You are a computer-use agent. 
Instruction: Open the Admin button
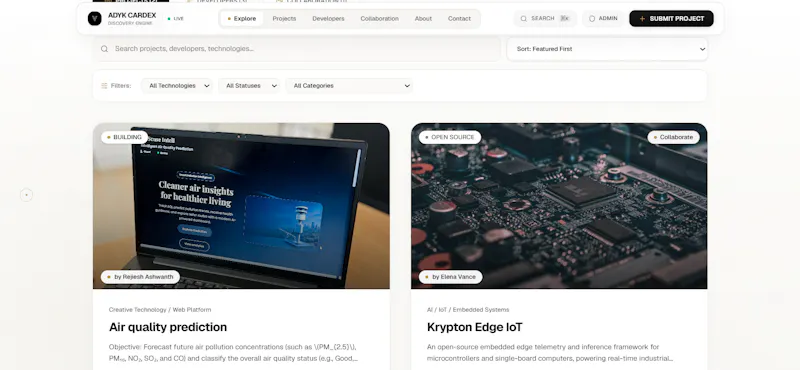click(x=604, y=18)
